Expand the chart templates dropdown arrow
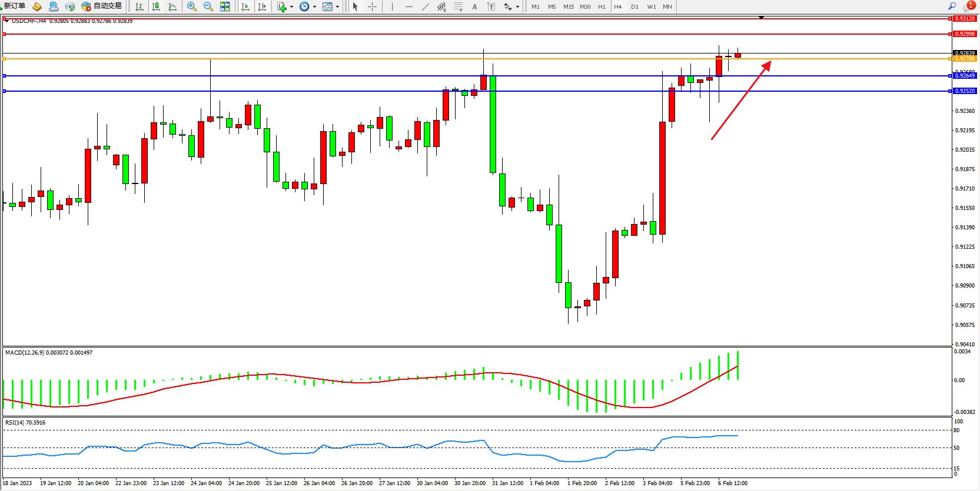The height and width of the screenshot is (491, 980). [337, 7]
